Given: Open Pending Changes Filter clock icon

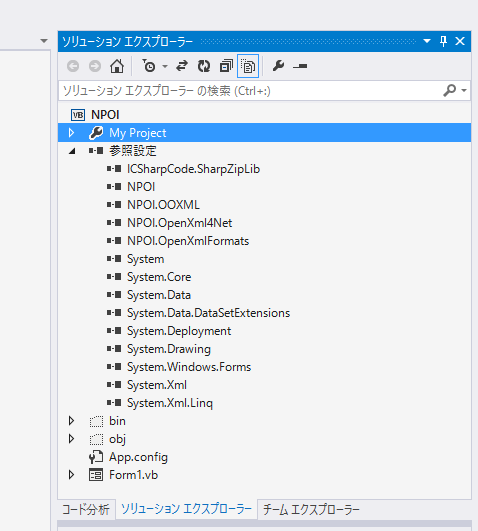Looking at the screenshot, I should click(x=148, y=66).
